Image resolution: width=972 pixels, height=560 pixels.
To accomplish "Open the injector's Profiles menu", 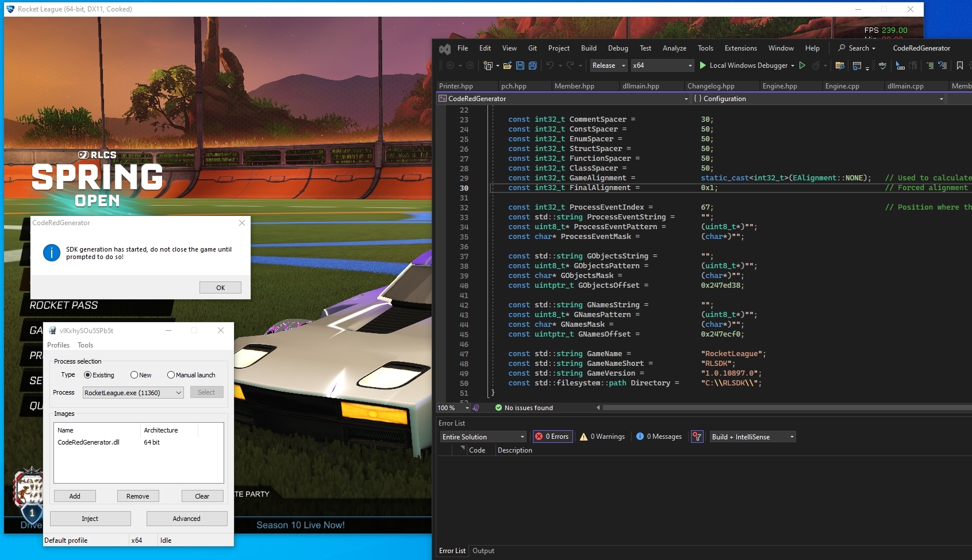I will coord(58,345).
